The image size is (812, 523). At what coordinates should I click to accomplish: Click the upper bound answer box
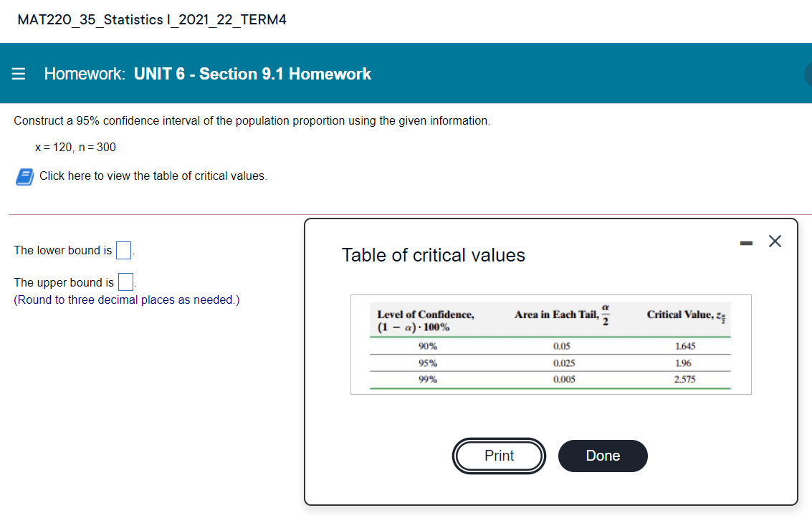(125, 282)
